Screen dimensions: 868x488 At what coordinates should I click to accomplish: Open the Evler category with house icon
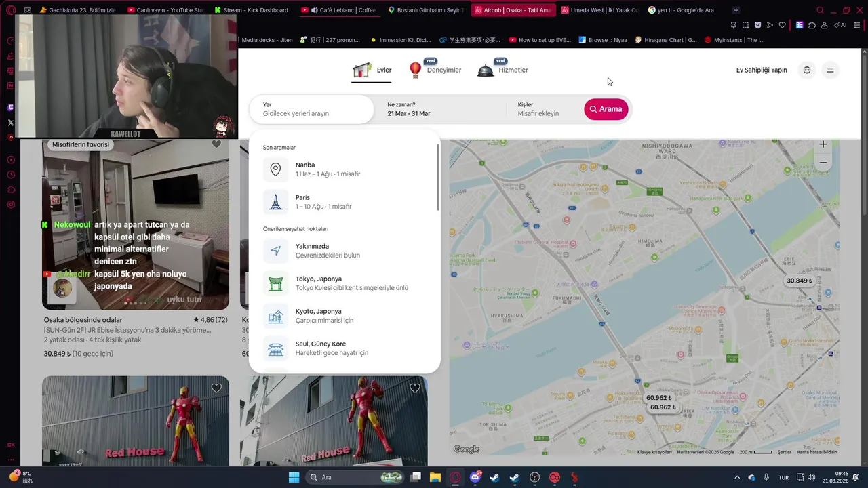[x=372, y=70]
